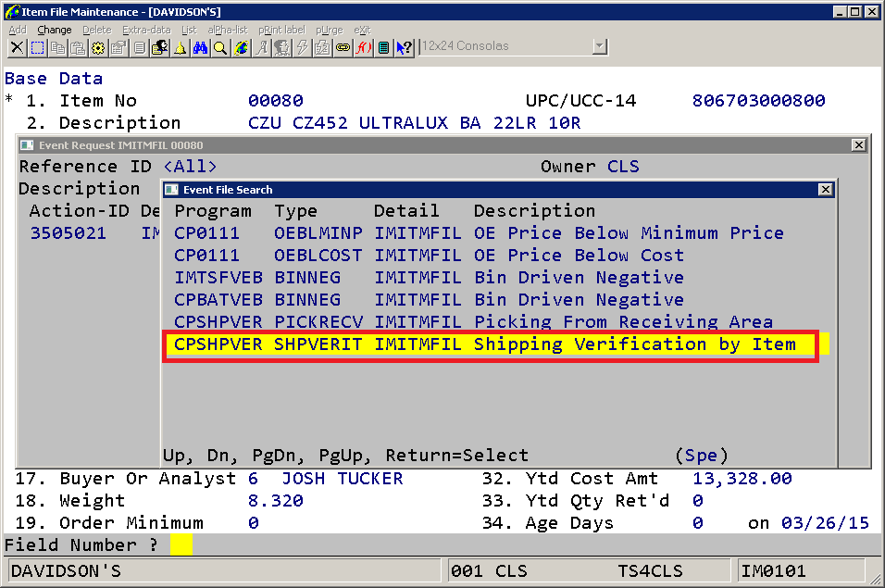
Task: Open the 12x24 Consolas font dropdown
Action: pos(599,46)
